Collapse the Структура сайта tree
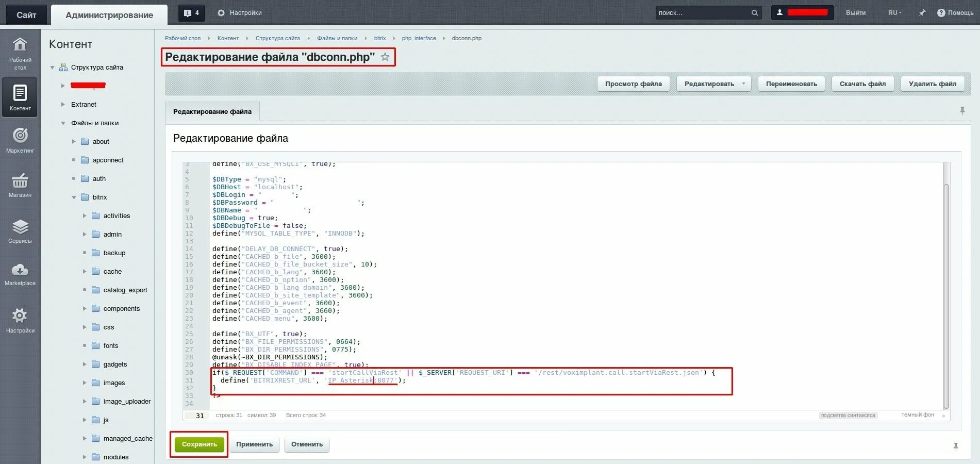 pos(52,68)
